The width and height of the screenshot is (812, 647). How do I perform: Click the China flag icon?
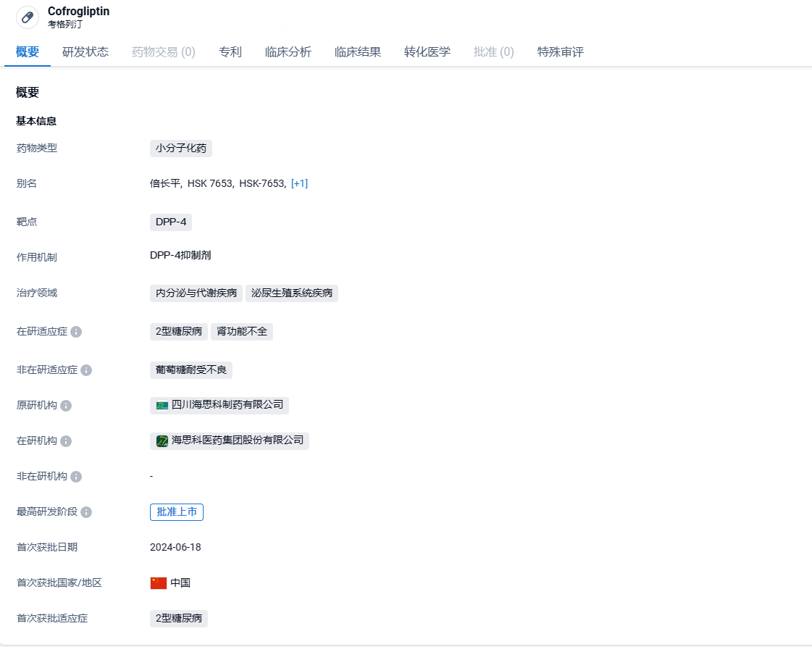(x=159, y=583)
